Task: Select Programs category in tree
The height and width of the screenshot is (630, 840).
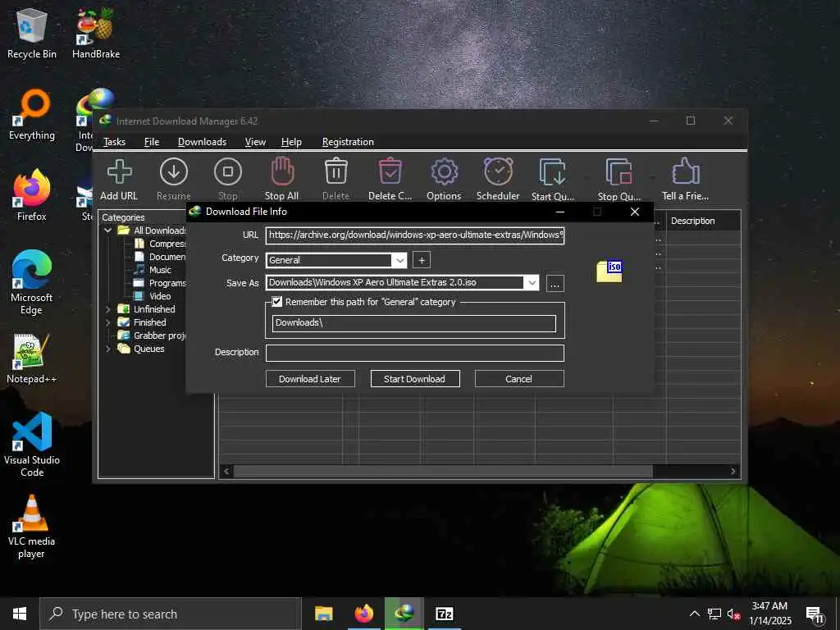Action: point(160,283)
